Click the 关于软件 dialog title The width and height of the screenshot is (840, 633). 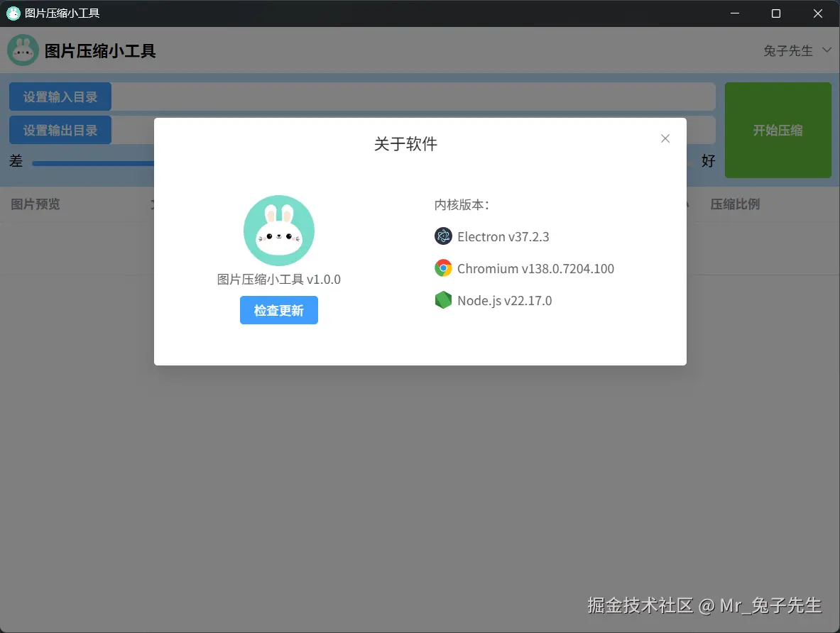coord(405,143)
